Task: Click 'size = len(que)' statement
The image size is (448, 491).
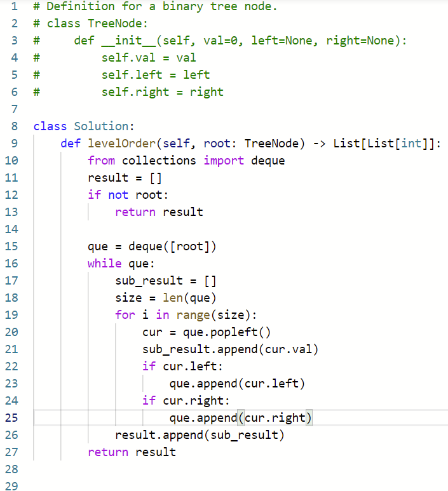Action: point(166,298)
